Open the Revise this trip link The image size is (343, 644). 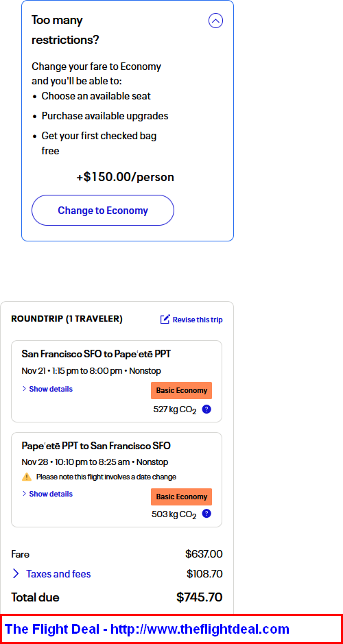[x=198, y=320]
